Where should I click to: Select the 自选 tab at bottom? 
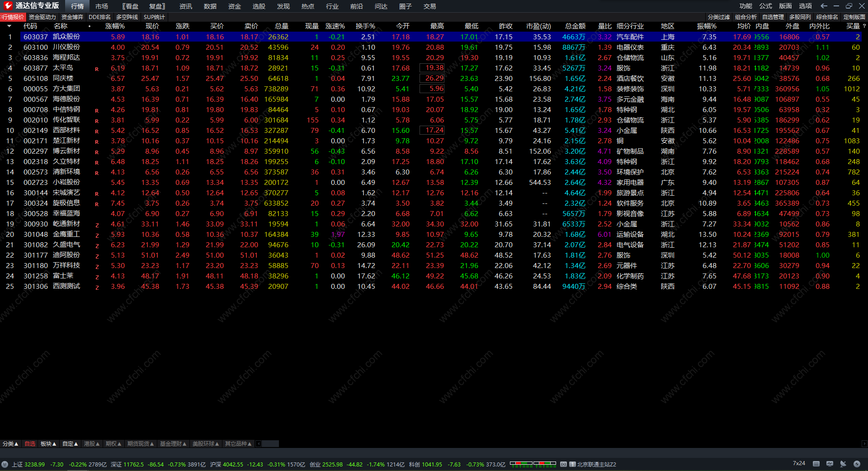pos(30,444)
